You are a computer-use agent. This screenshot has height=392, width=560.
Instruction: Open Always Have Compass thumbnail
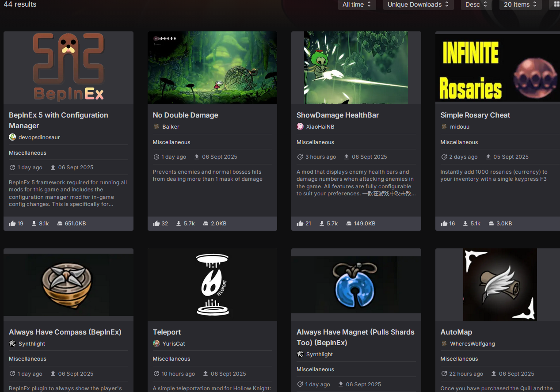click(69, 285)
